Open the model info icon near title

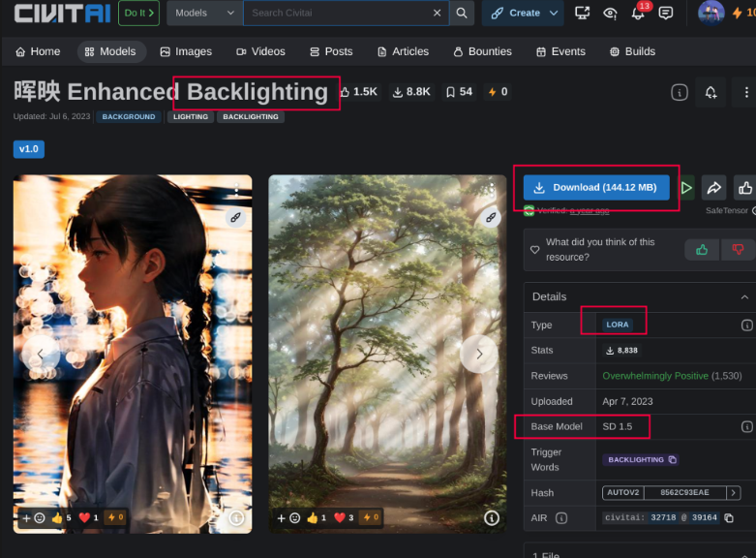tap(680, 92)
